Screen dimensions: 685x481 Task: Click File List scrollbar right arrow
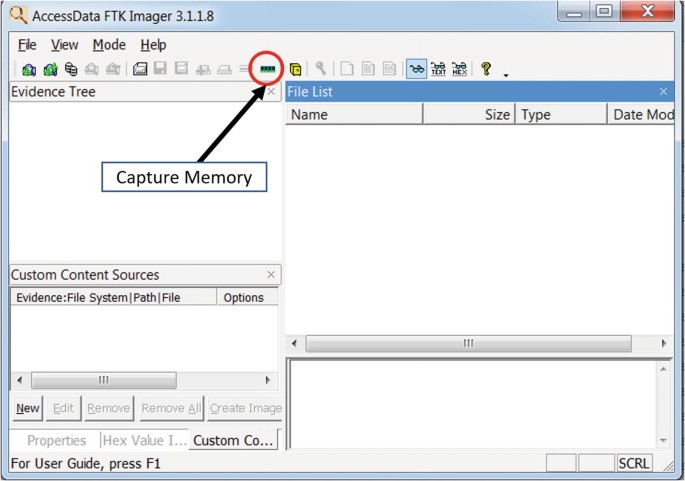(x=664, y=343)
